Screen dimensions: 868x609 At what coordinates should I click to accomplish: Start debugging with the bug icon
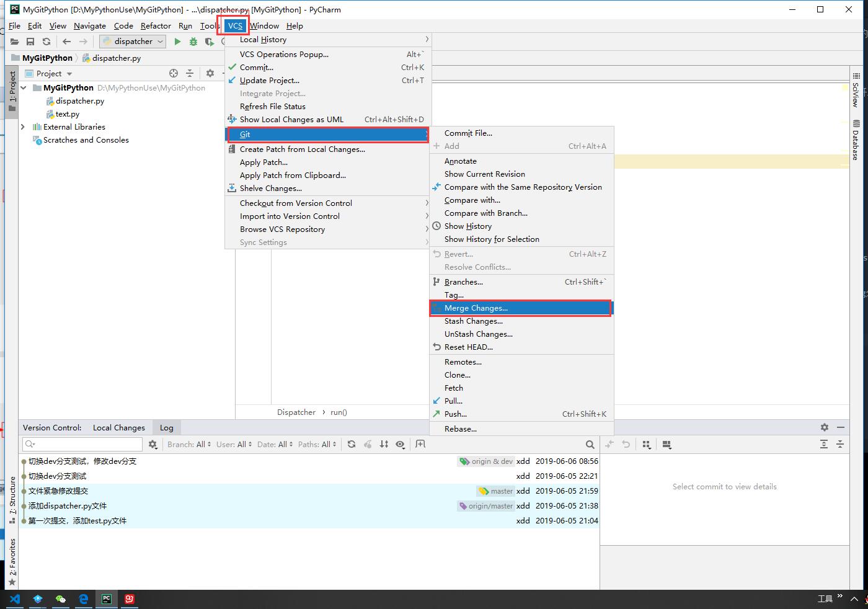tap(193, 42)
